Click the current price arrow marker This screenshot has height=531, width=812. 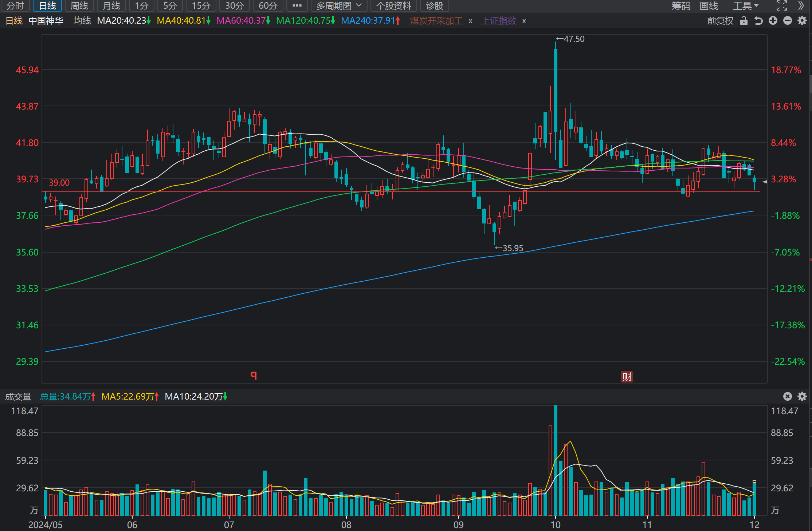(765, 182)
